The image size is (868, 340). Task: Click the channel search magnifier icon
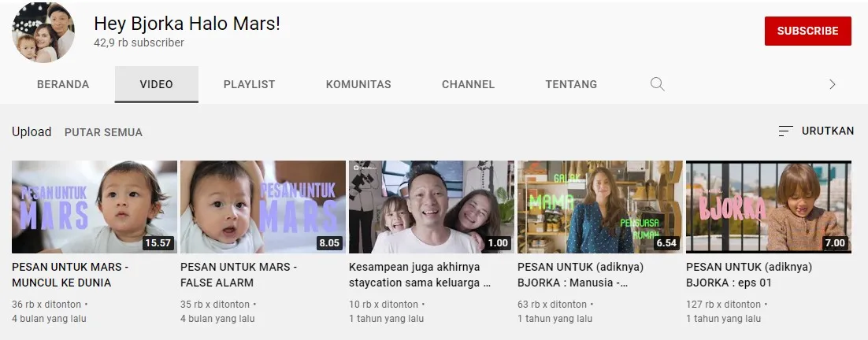(x=657, y=84)
